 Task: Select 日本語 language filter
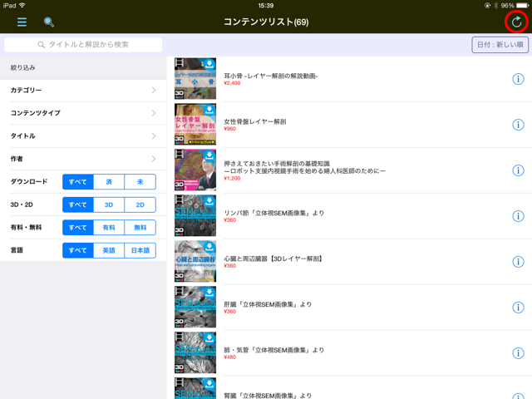140,250
